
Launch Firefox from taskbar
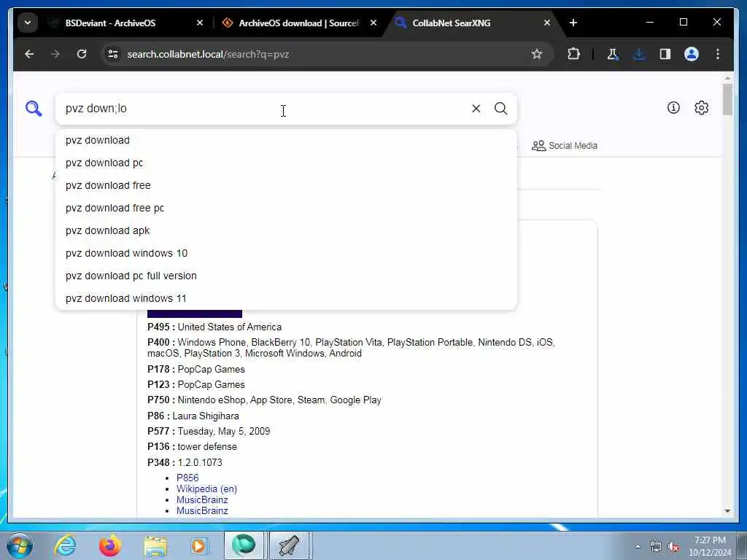110,545
